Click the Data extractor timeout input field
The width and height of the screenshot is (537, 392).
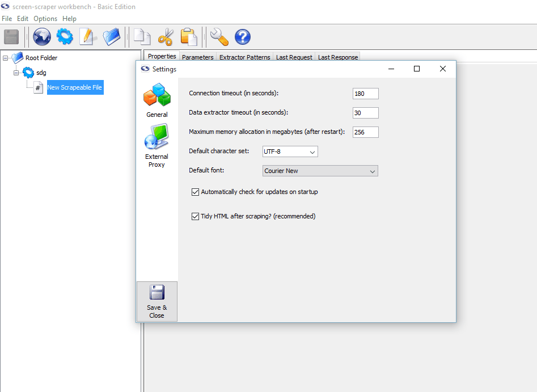[365, 113]
